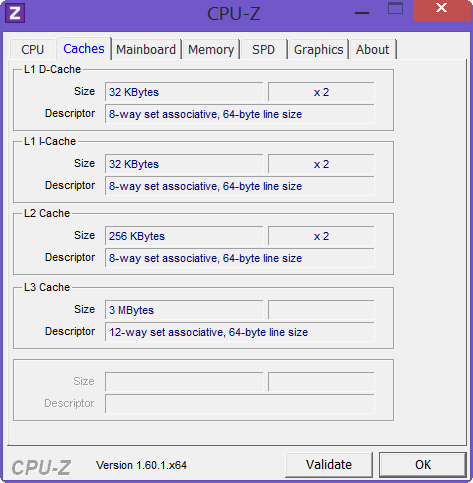
Task: Open the SPD tab
Action: [263, 49]
